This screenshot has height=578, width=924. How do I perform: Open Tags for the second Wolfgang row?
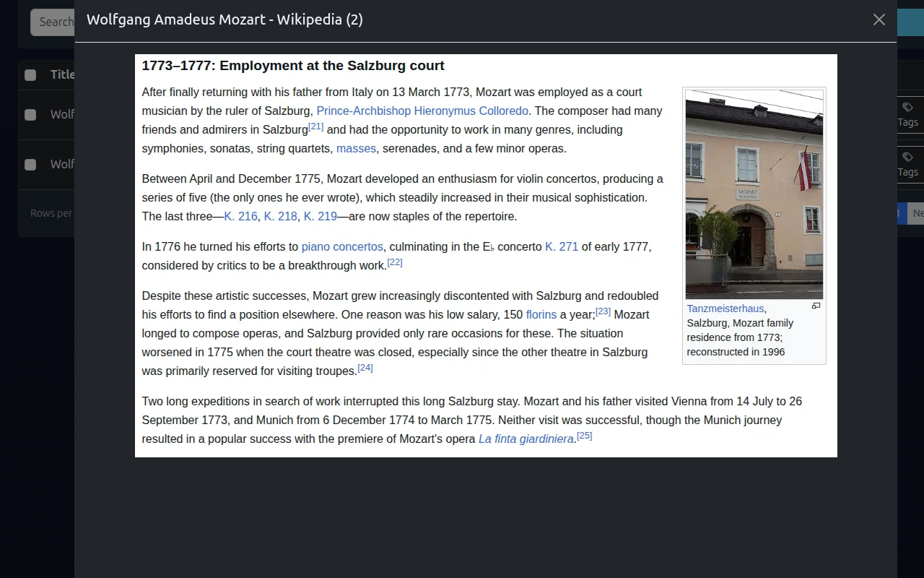pyautogui.click(x=907, y=165)
